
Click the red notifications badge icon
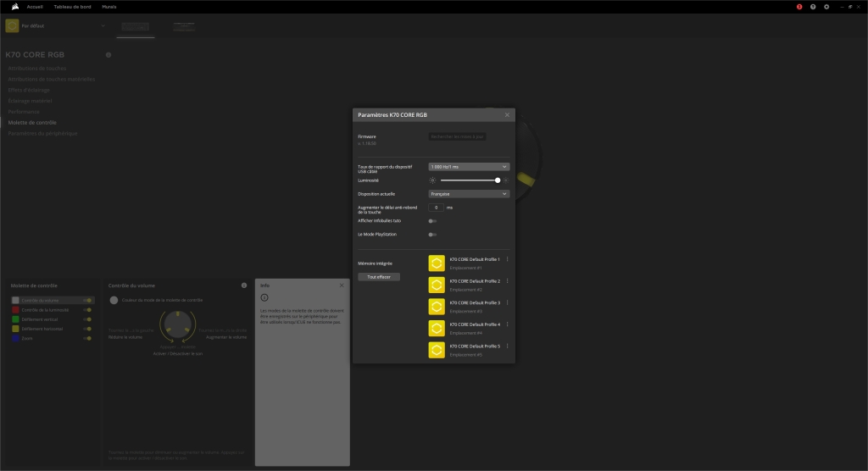pyautogui.click(x=798, y=7)
